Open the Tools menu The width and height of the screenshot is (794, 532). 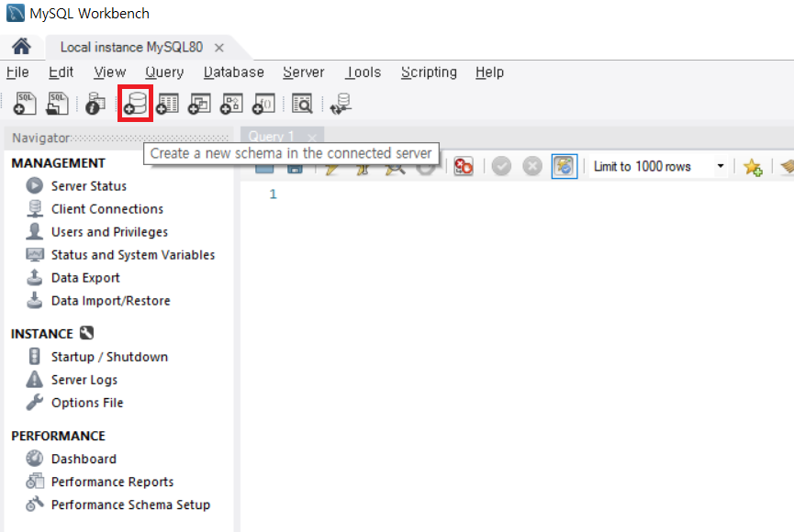click(363, 72)
